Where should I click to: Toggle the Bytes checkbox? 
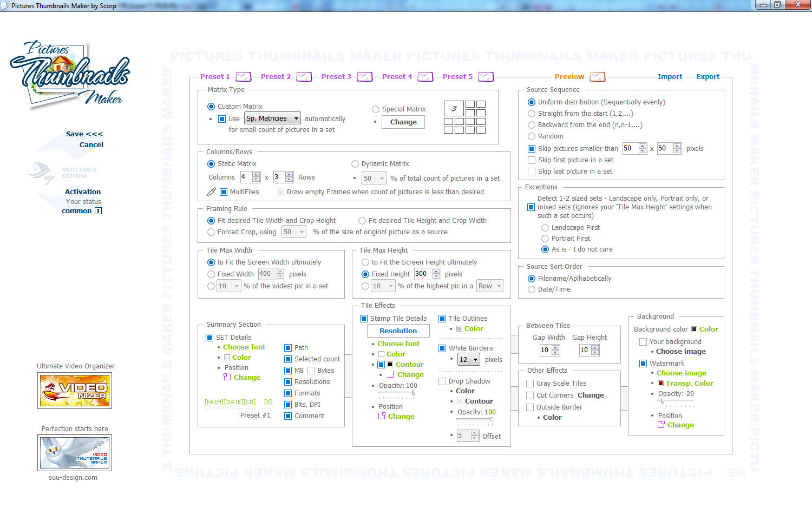point(311,371)
